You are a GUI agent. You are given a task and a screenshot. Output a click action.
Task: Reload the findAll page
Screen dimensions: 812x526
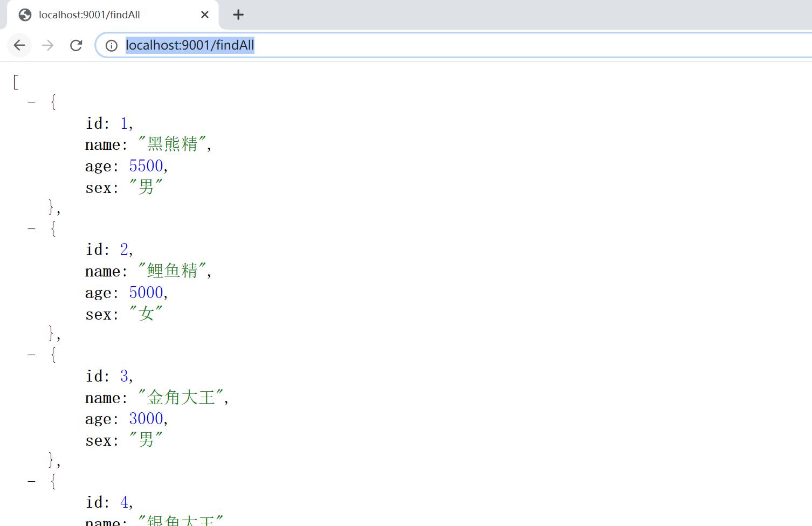(76, 45)
